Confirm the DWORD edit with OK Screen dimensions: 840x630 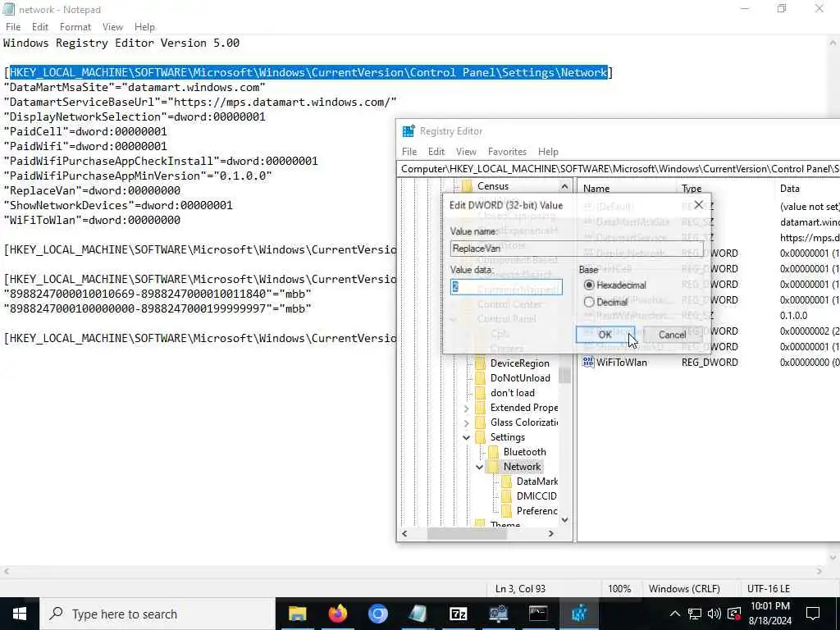coord(605,335)
